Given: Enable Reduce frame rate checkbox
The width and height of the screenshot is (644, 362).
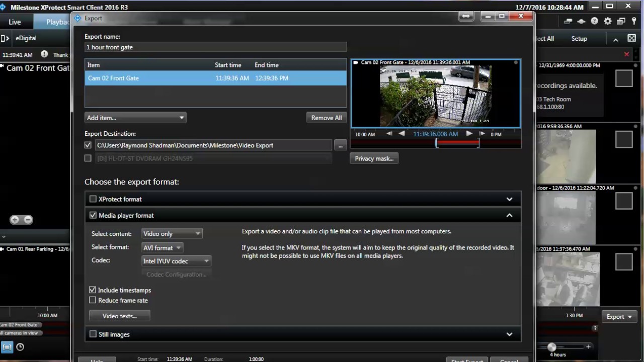Looking at the screenshot, I should 93,300.
